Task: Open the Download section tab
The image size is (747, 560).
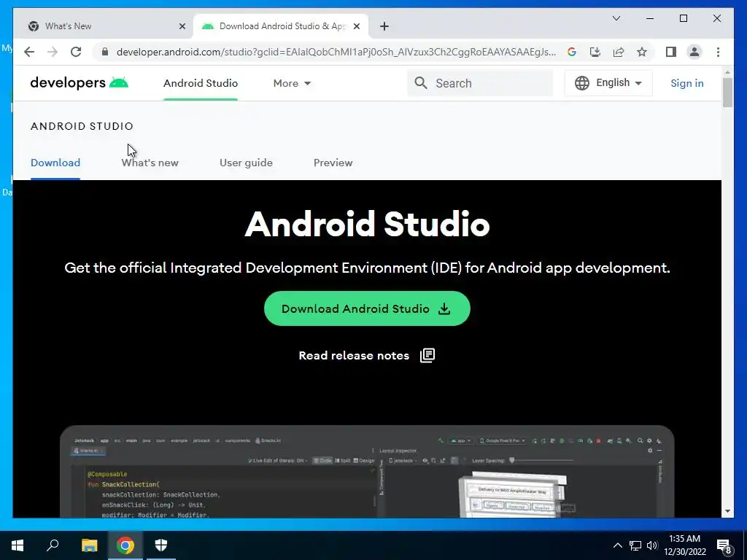Action: pyautogui.click(x=55, y=163)
